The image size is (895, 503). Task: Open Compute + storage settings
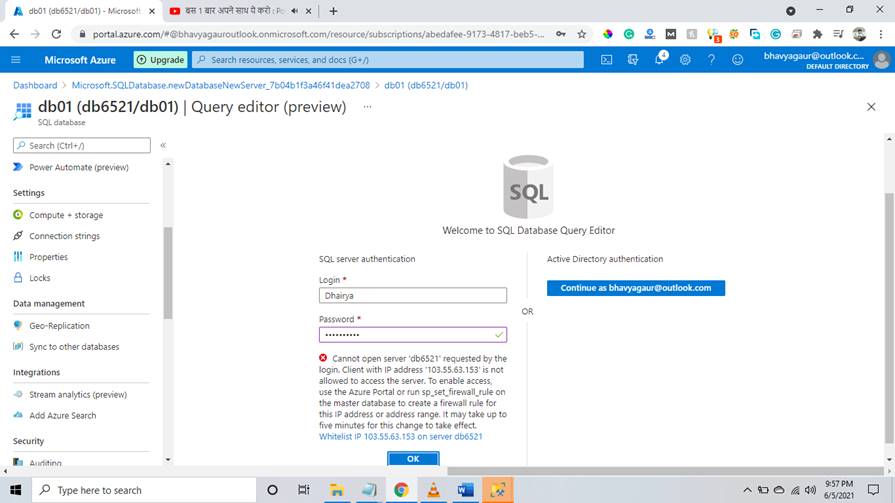66,215
